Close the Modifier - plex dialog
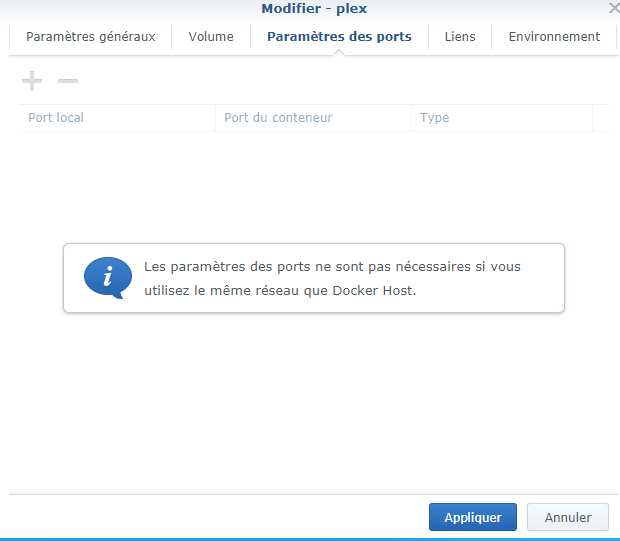The image size is (620, 541). [x=614, y=8]
